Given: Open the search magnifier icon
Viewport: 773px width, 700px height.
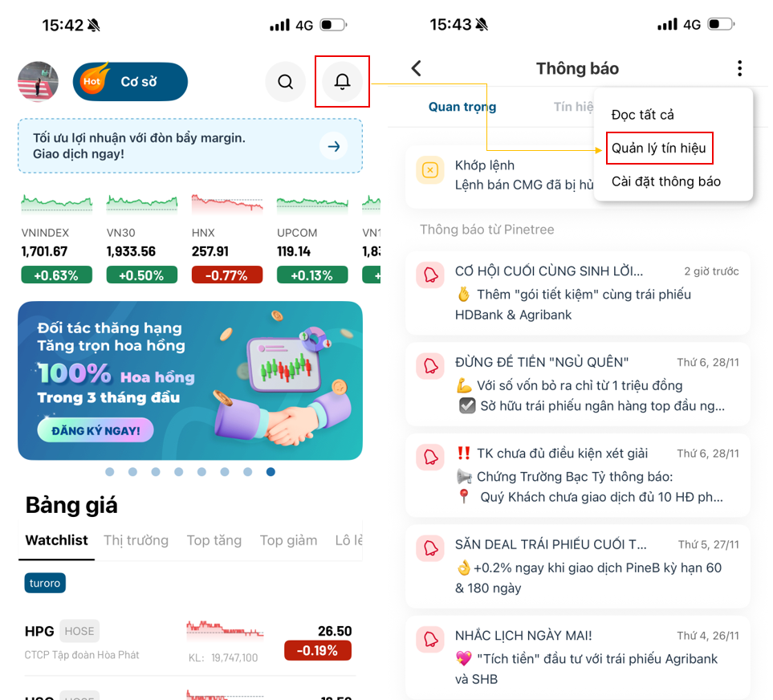Looking at the screenshot, I should (286, 81).
